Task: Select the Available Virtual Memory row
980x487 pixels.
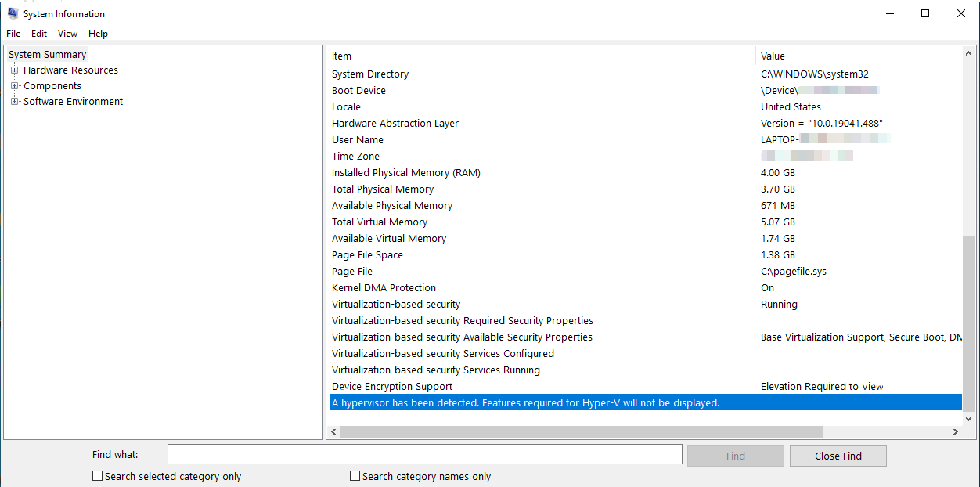Action: coord(644,239)
